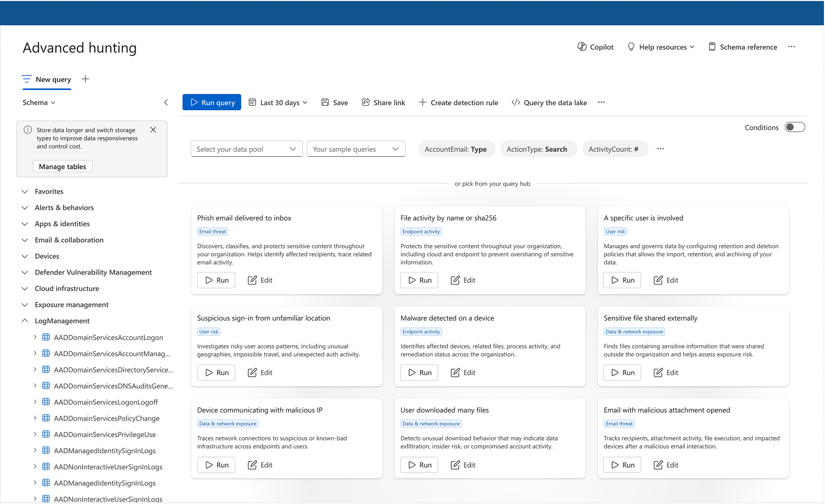The width and height of the screenshot is (825, 504).
Task: Open the Help resources menu
Action: coord(661,47)
